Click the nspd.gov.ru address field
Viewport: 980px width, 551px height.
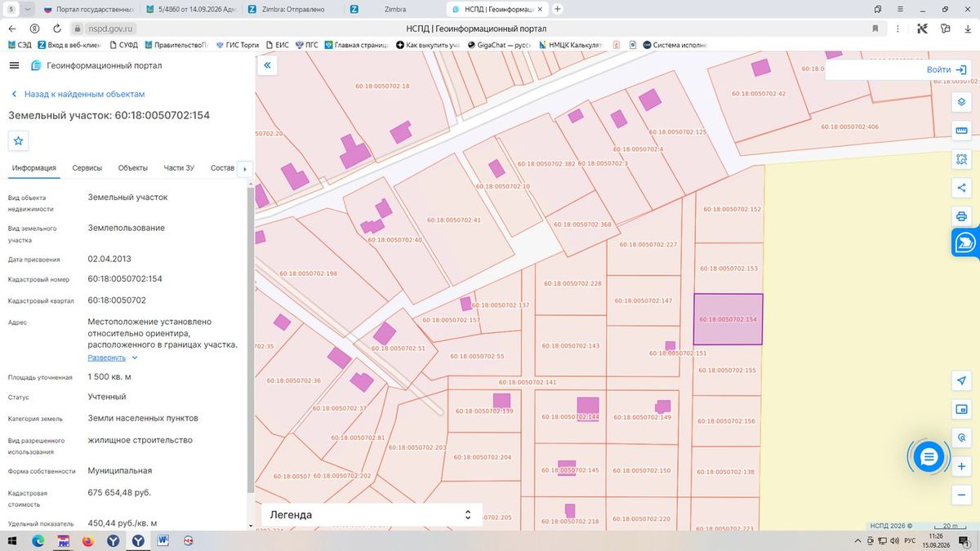click(109, 28)
